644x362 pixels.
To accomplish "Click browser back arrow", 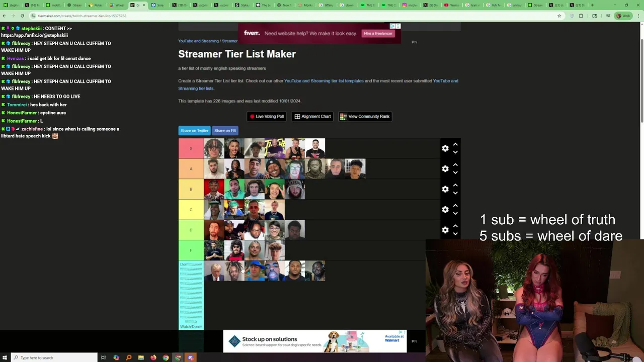I will click(5, 16).
